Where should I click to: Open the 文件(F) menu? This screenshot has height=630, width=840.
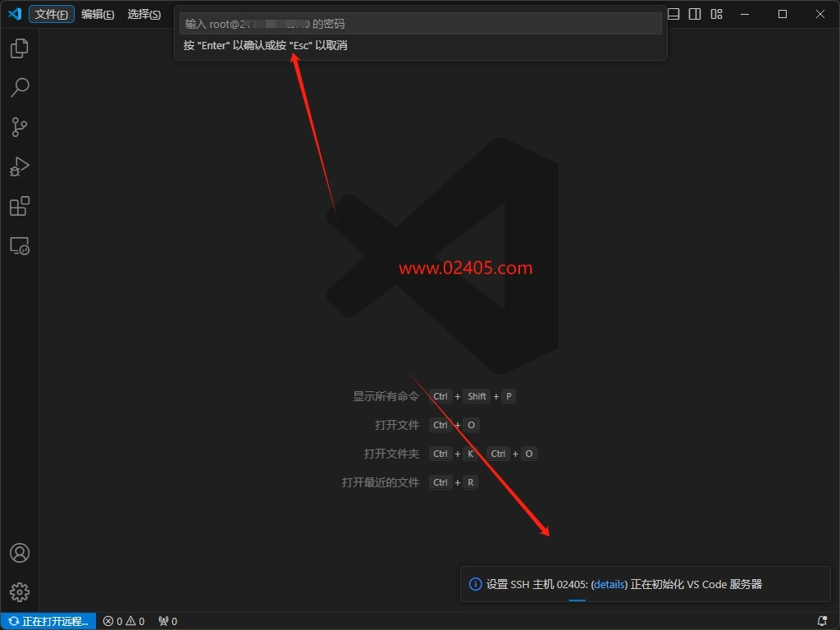tap(52, 14)
